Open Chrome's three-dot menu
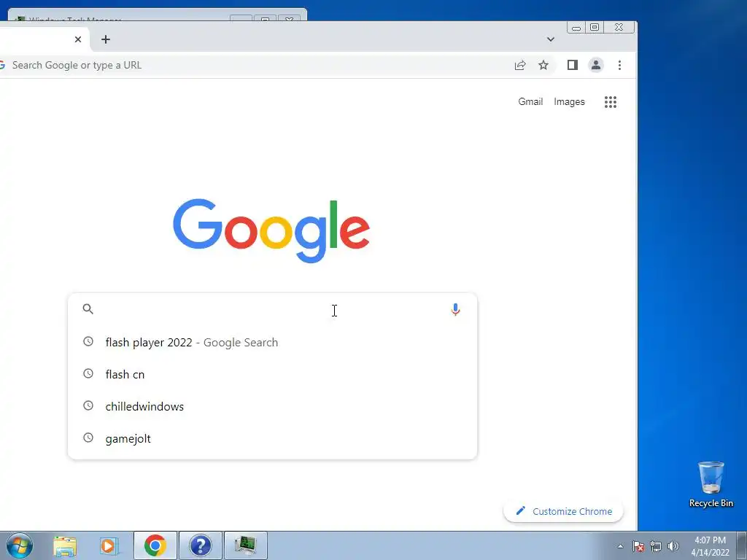This screenshot has width=747, height=560. (619, 65)
